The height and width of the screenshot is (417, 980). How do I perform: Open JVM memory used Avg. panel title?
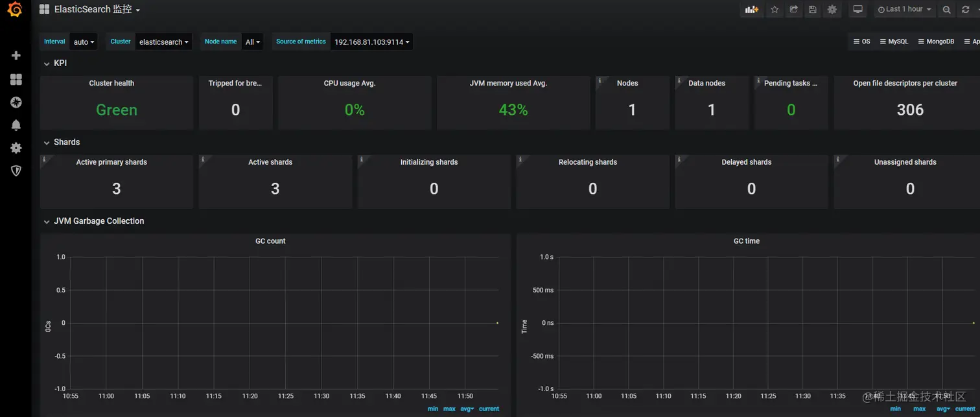pyautogui.click(x=508, y=83)
